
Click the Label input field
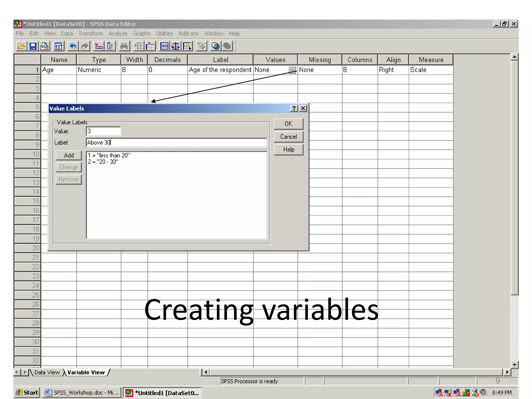(176, 143)
